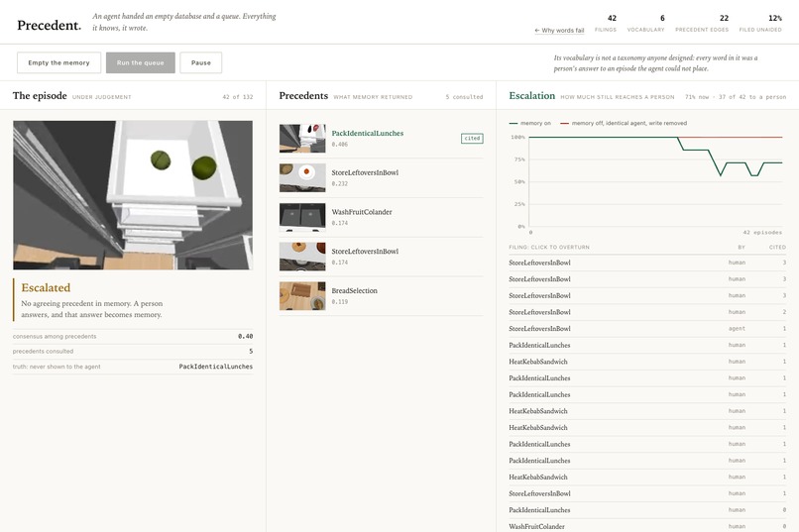Start processing with Run the queue

point(140,62)
